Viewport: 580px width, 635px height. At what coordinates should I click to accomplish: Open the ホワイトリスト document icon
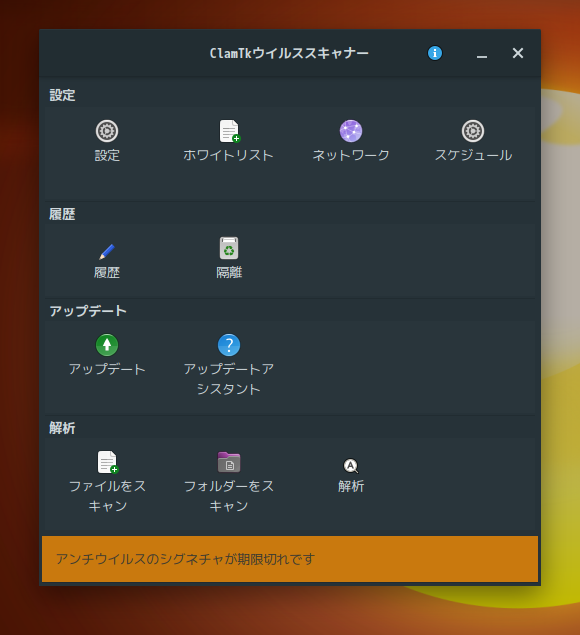tap(230, 131)
